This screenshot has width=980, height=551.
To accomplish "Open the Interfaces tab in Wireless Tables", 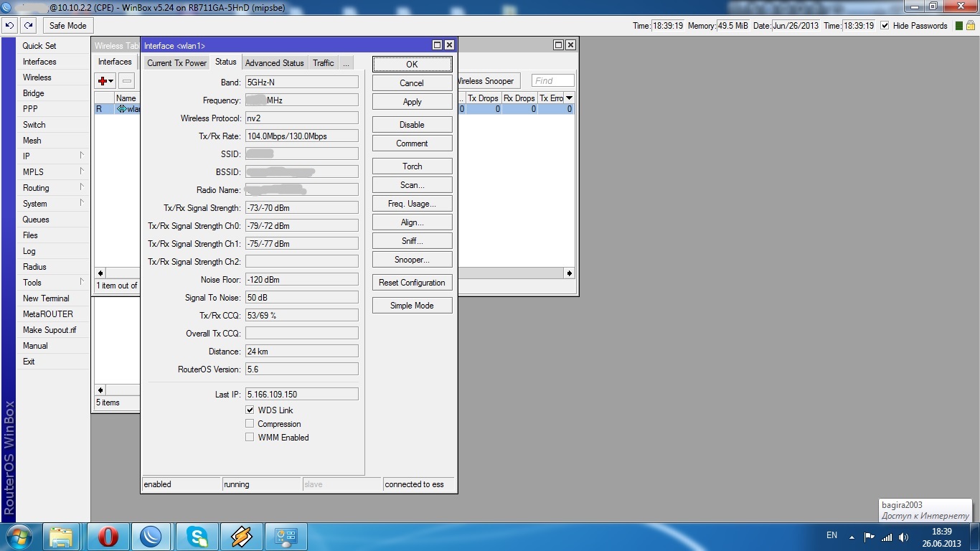I will coord(115,62).
